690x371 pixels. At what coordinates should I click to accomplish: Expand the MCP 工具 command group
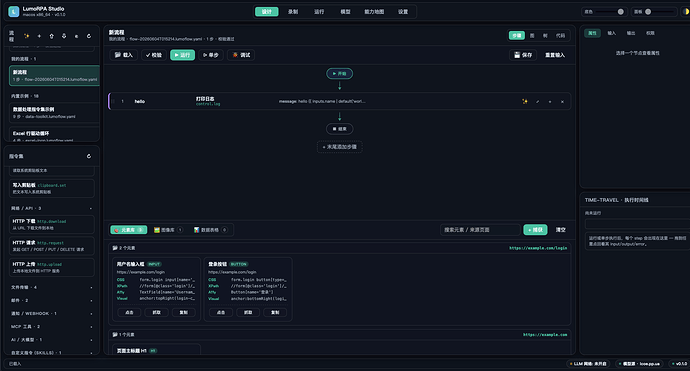click(51, 327)
